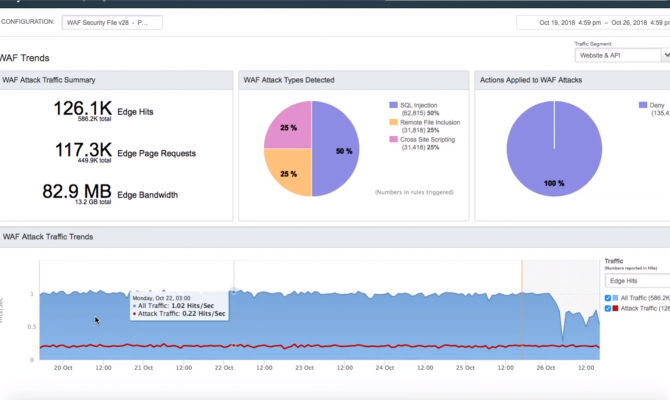Click the Cross Site Scripting pink legend swatch

point(393,139)
